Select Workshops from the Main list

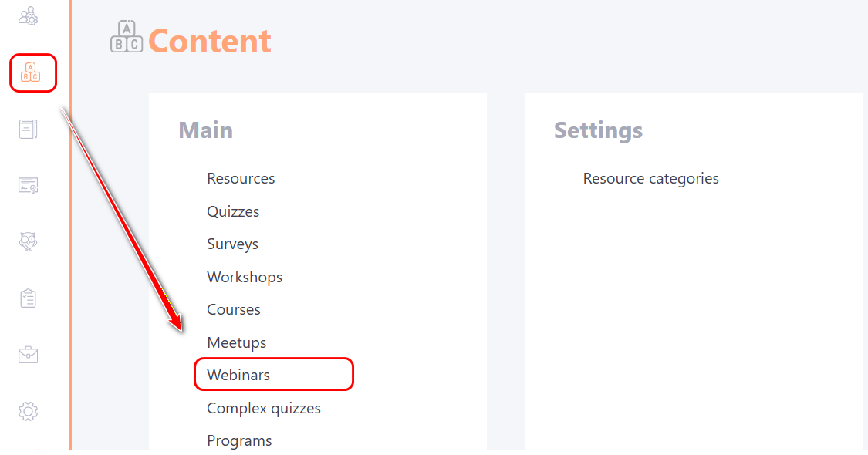point(245,277)
